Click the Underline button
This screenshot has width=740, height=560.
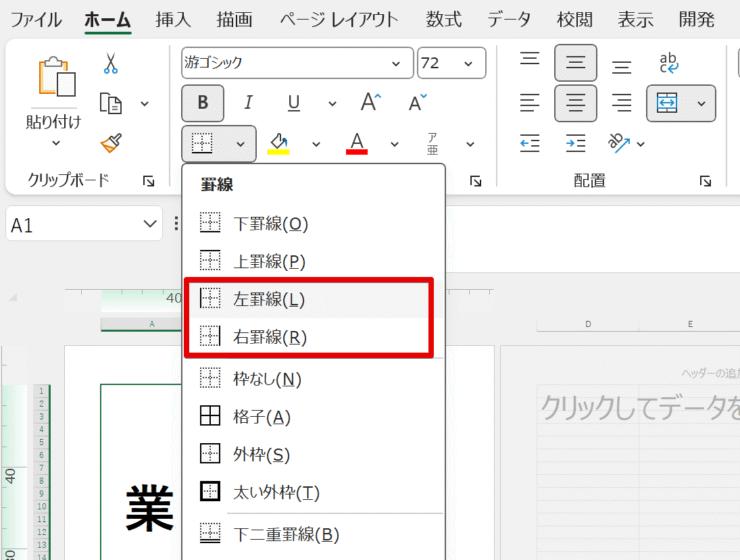[294, 102]
